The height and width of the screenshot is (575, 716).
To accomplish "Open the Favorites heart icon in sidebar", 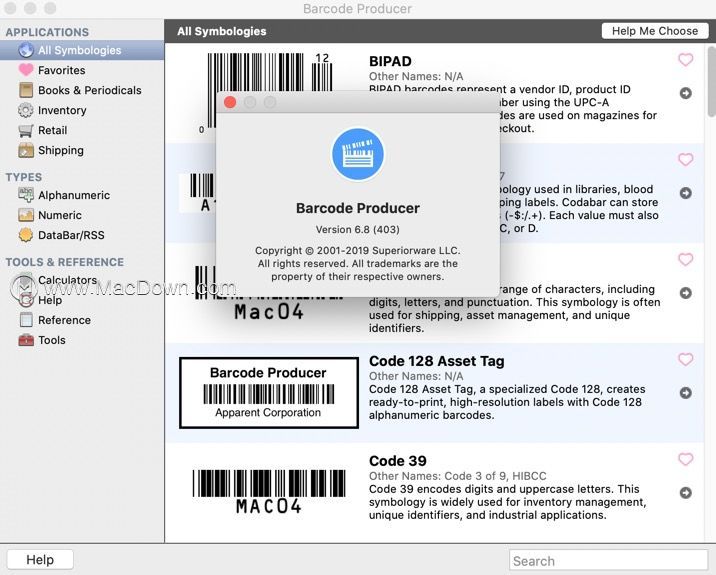I will point(26,70).
